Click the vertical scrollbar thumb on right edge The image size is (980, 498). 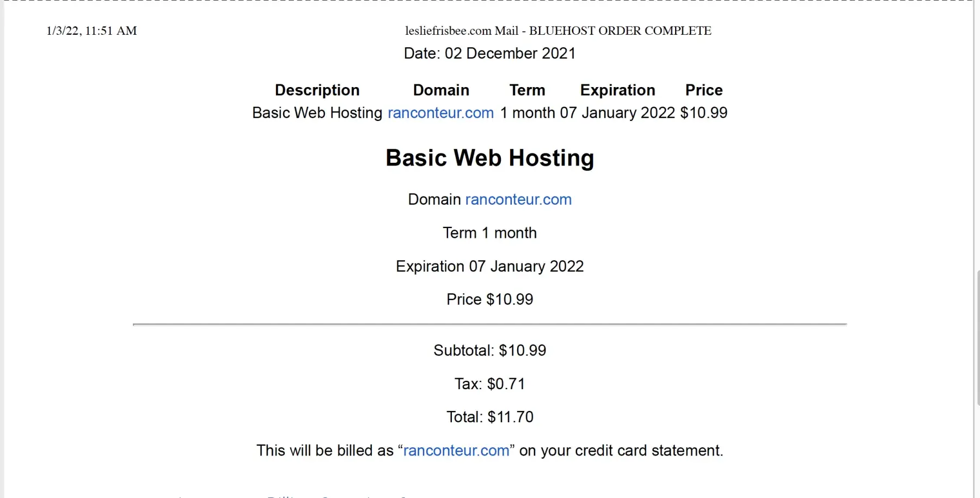[x=977, y=337]
